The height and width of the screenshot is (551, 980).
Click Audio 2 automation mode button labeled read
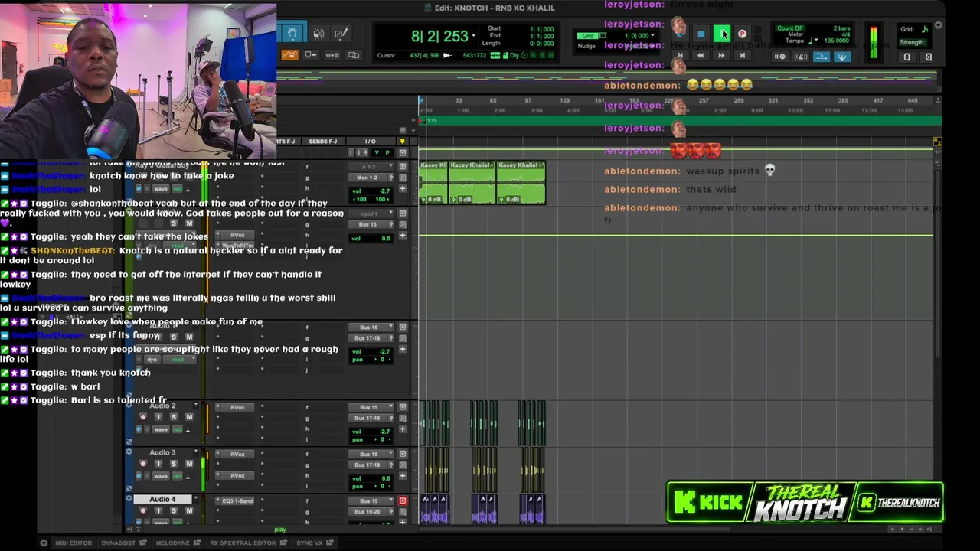click(177, 429)
